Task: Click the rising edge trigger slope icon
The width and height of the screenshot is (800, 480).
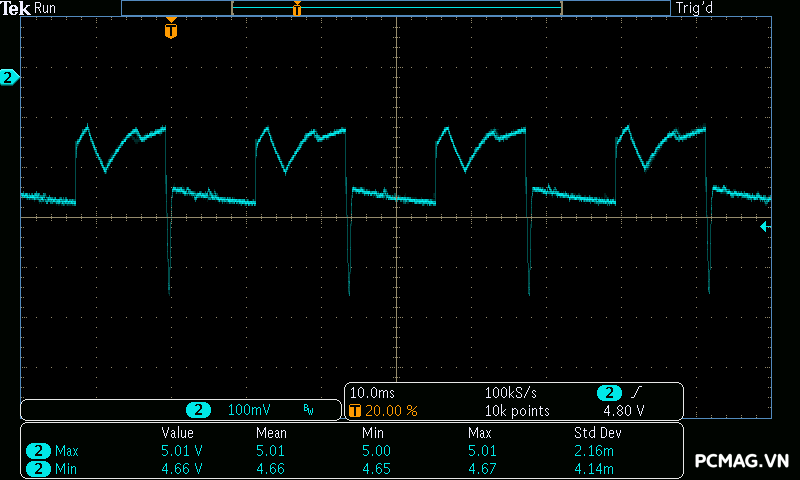Action: [x=636, y=393]
